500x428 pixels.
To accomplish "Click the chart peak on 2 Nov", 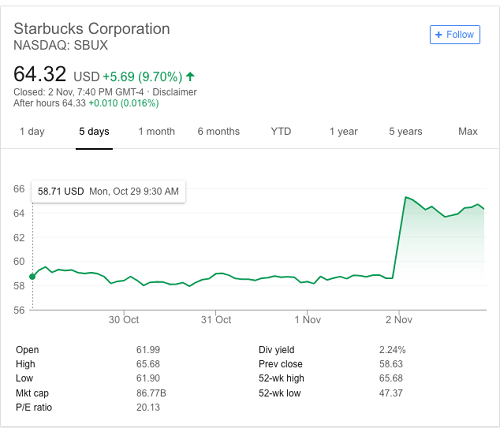I will coord(406,197).
